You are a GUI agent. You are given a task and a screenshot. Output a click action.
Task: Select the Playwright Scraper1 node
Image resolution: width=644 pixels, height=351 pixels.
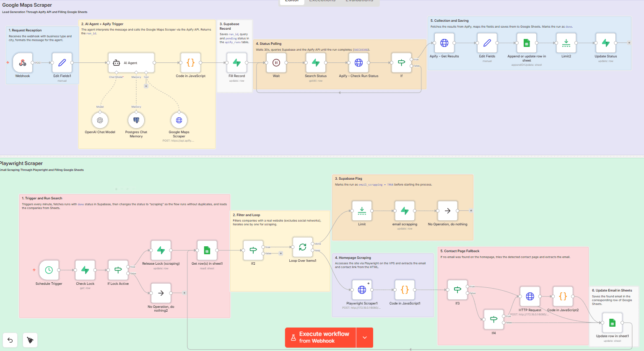362,290
